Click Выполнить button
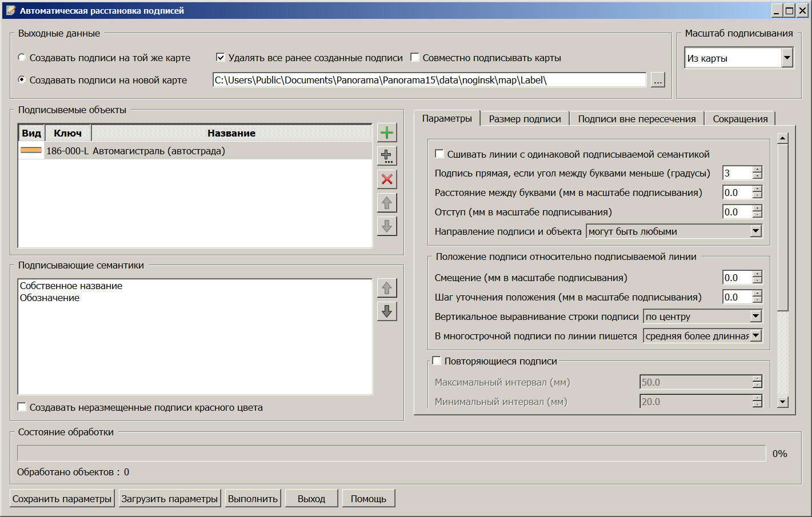 [253, 499]
